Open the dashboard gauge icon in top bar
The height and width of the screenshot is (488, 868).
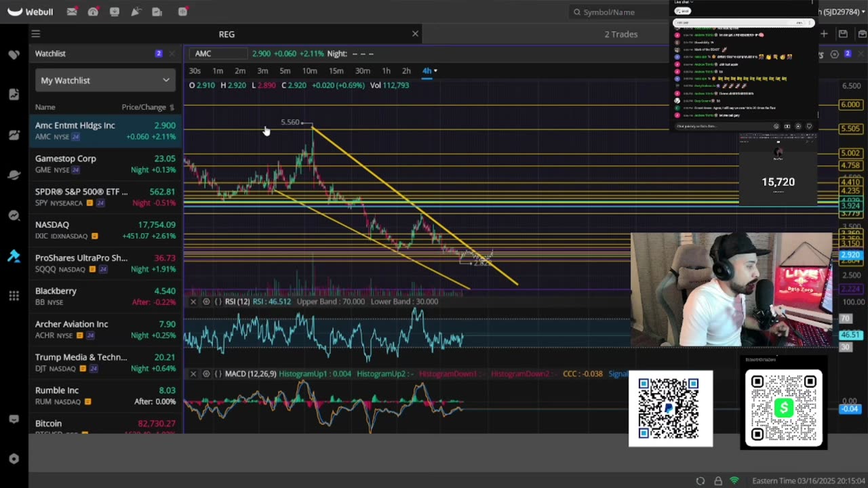click(x=93, y=12)
